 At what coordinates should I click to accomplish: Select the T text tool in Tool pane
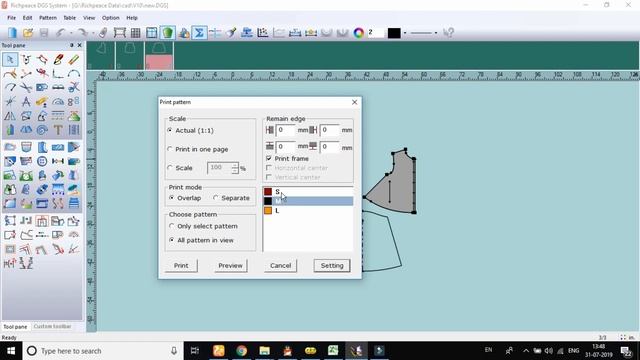coord(58,130)
